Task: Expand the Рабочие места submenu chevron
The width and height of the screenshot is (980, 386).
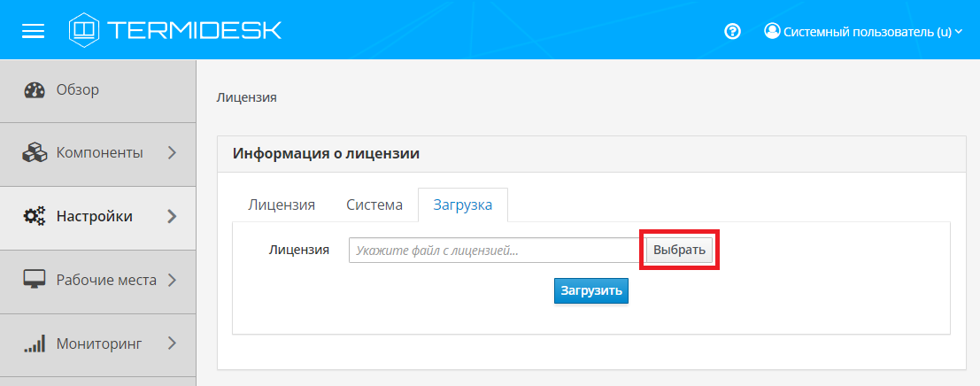Action: 172,280
